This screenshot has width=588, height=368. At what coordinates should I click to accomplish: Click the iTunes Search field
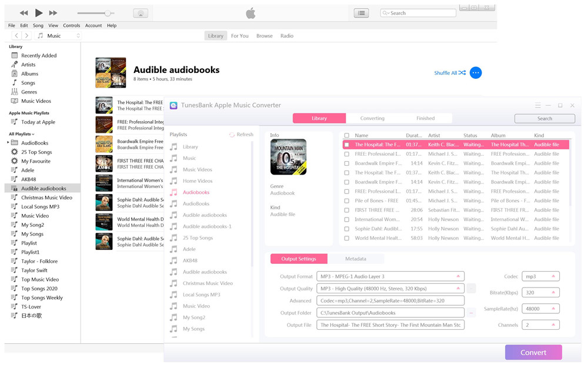(x=417, y=13)
